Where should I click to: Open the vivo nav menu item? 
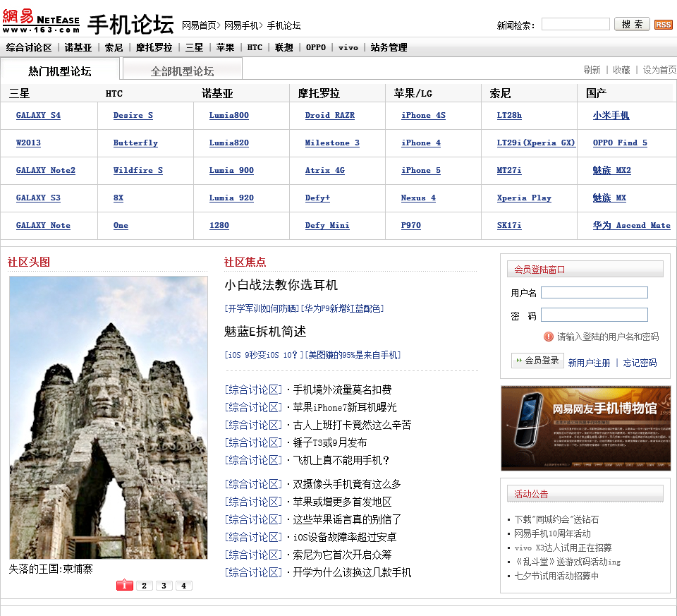348,47
